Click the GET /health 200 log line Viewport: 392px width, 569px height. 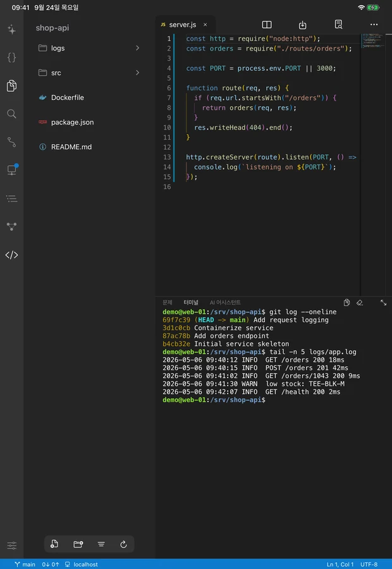click(251, 391)
